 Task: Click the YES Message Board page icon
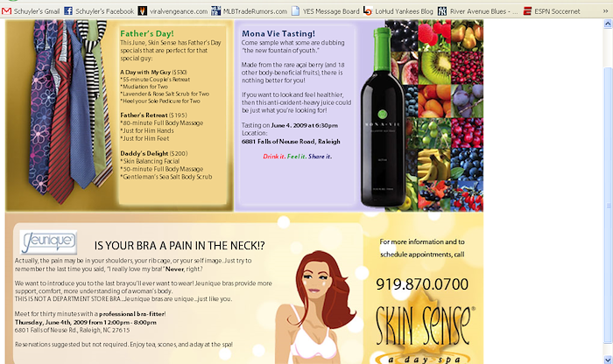[x=296, y=10]
